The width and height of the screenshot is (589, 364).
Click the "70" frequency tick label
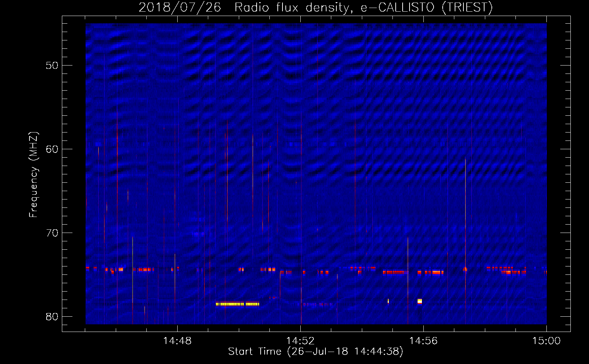coord(52,233)
